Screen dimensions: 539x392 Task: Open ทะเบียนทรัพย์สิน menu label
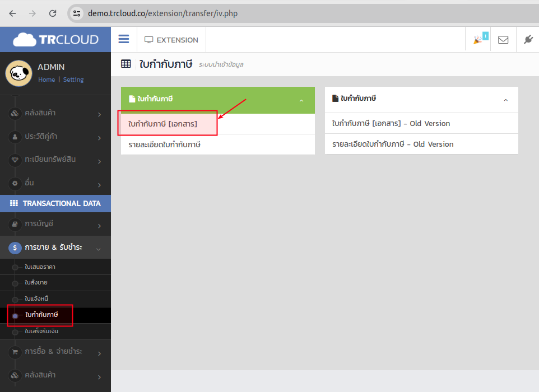[50, 160]
